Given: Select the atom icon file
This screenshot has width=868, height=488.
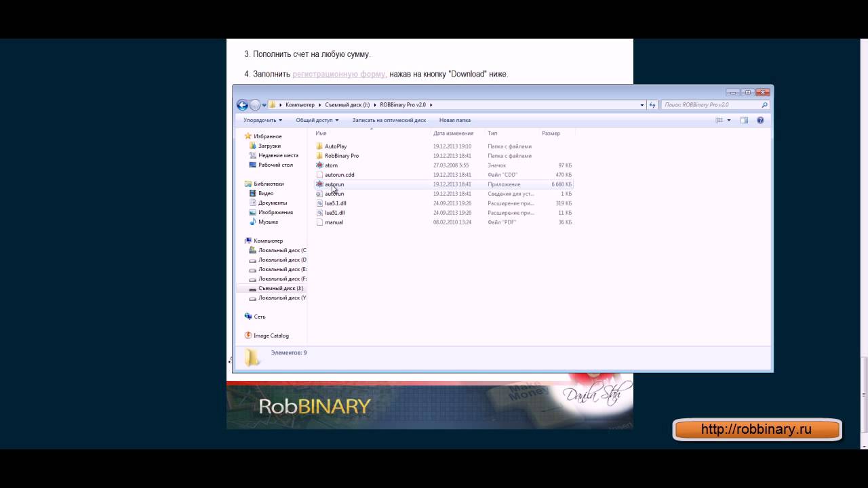Looking at the screenshot, I should click(x=319, y=165).
